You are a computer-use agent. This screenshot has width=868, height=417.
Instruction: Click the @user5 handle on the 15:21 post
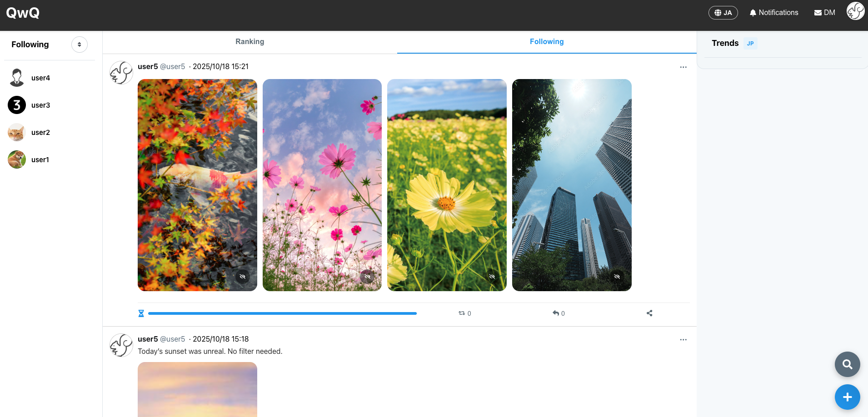click(173, 66)
